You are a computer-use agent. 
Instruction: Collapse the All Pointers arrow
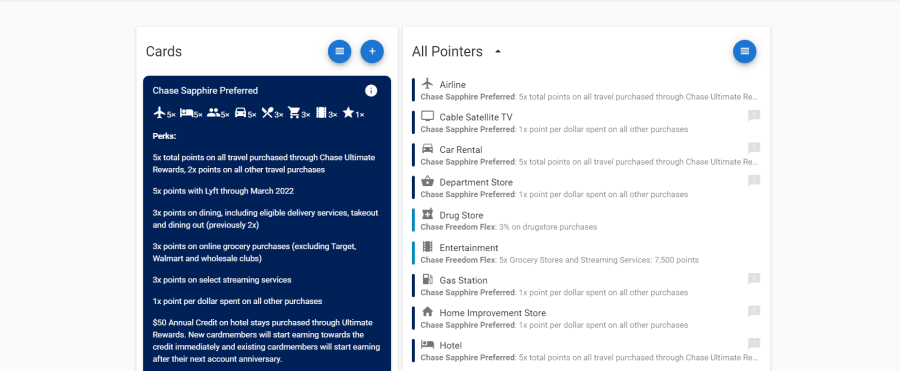click(498, 52)
